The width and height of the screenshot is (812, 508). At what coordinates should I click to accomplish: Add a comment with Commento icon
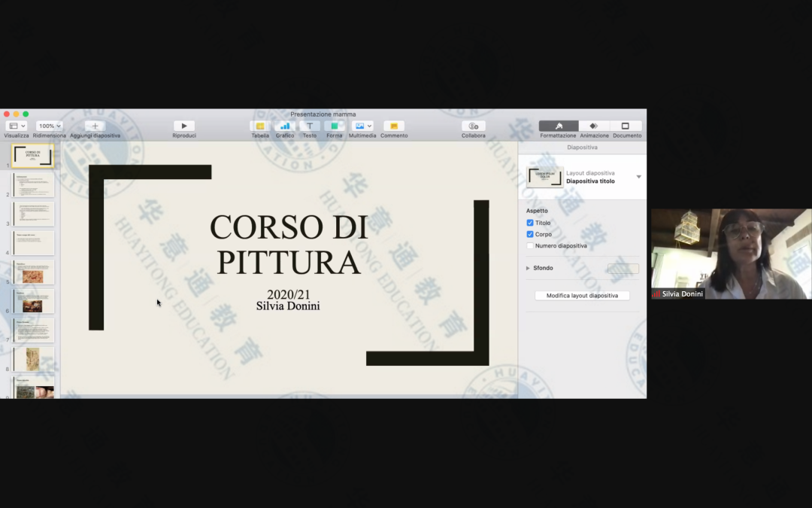click(394, 126)
